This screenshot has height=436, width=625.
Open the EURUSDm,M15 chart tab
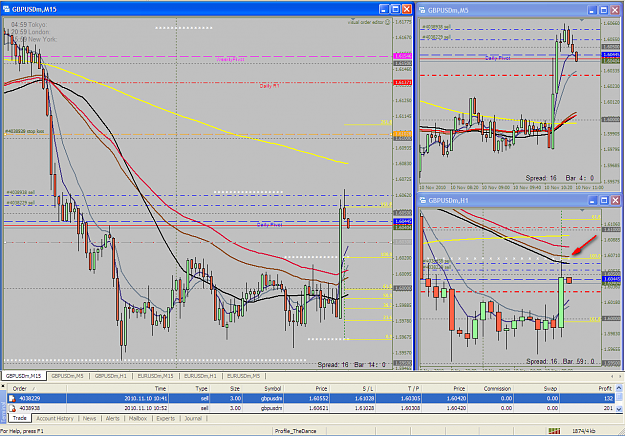coord(155,376)
